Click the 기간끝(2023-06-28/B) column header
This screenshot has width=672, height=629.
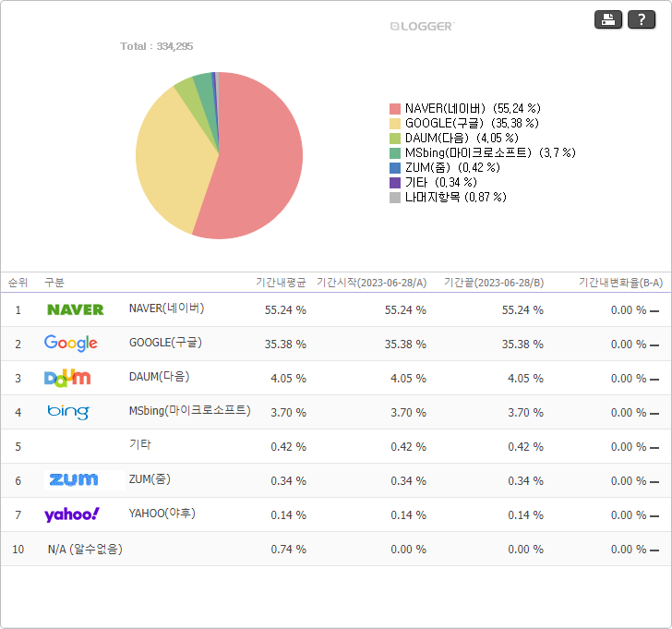click(x=494, y=283)
